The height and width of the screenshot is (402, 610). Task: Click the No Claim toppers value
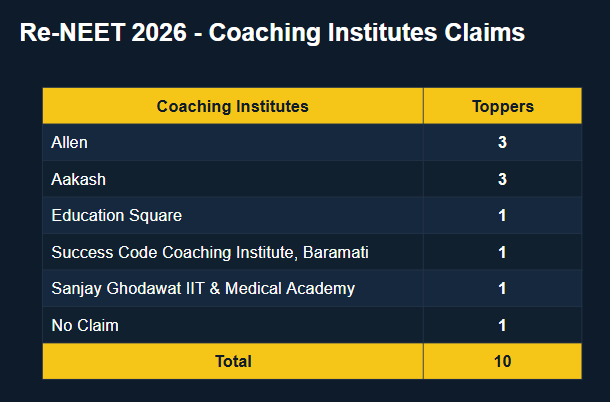pyautogui.click(x=502, y=325)
